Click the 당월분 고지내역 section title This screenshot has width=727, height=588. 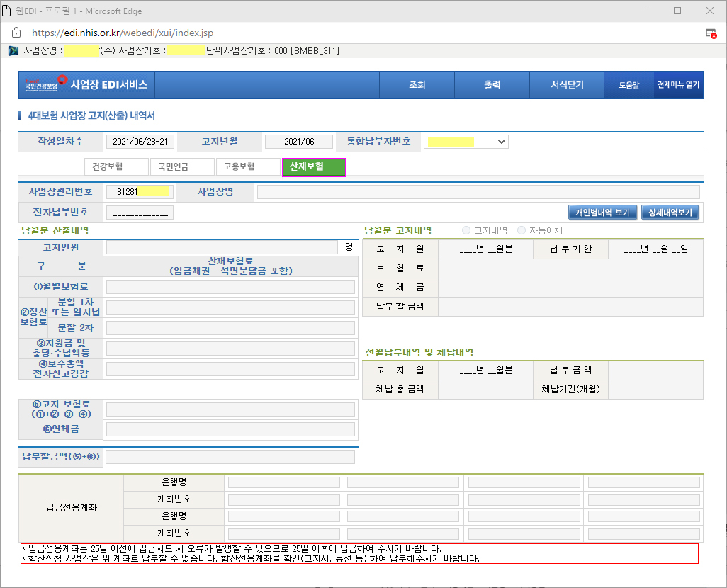click(398, 230)
